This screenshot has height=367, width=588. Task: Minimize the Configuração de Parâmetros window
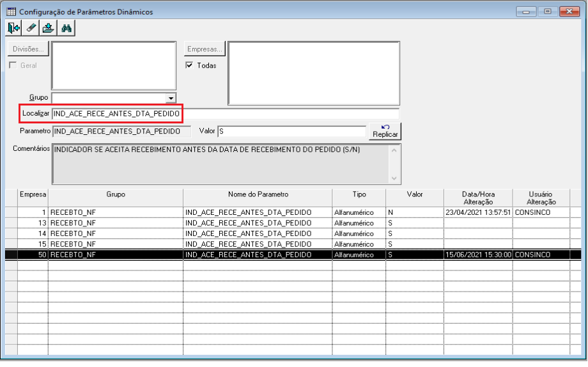(526, 12)
